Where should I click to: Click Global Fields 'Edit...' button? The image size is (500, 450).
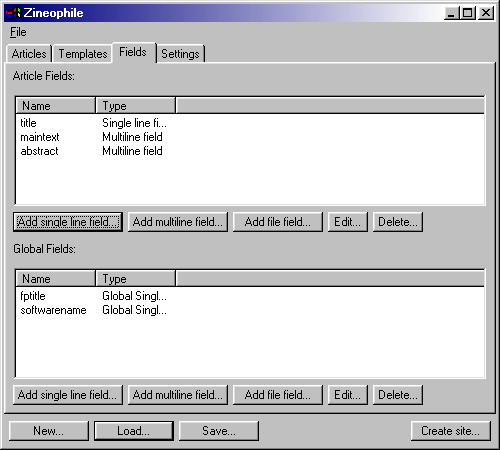(348, 395)
